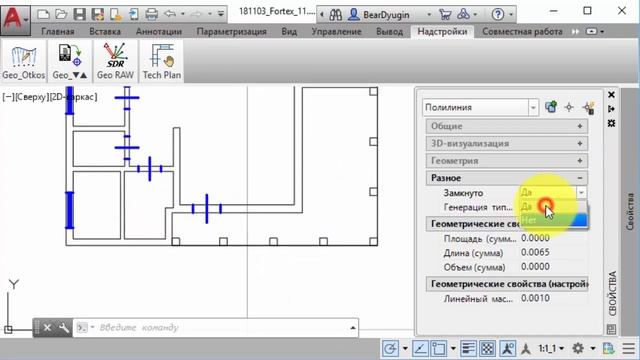Expand command line history arrow
The width and height of the screenshot is (640, 360).
point(353,328)
